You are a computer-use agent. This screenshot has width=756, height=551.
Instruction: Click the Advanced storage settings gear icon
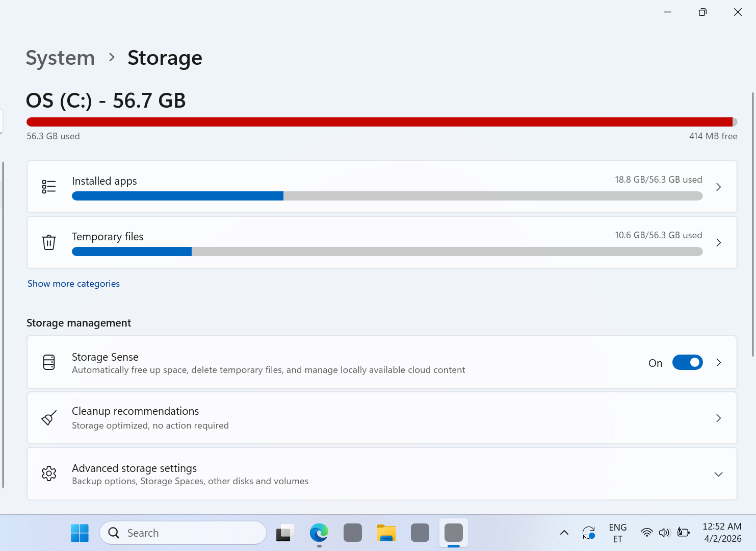coord(49,473)
